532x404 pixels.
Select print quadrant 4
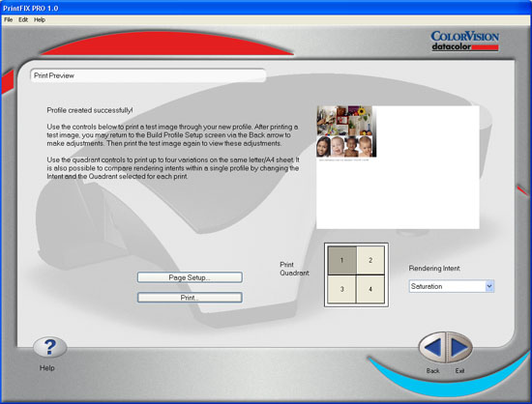(370, 289)
